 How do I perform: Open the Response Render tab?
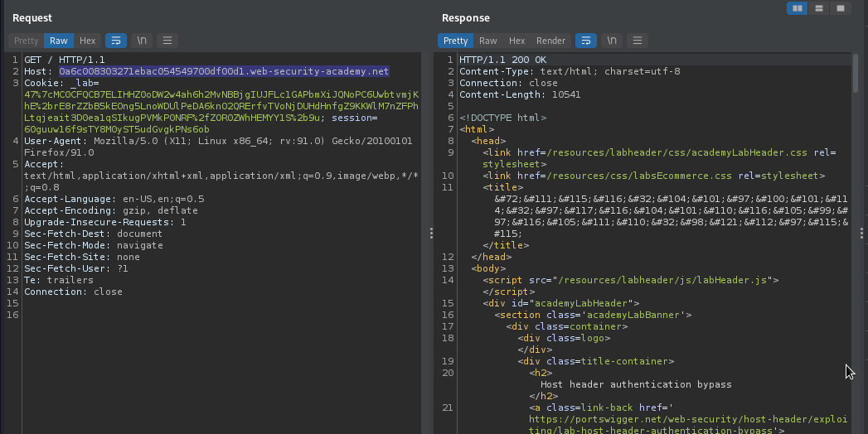[x=550, y=41]
